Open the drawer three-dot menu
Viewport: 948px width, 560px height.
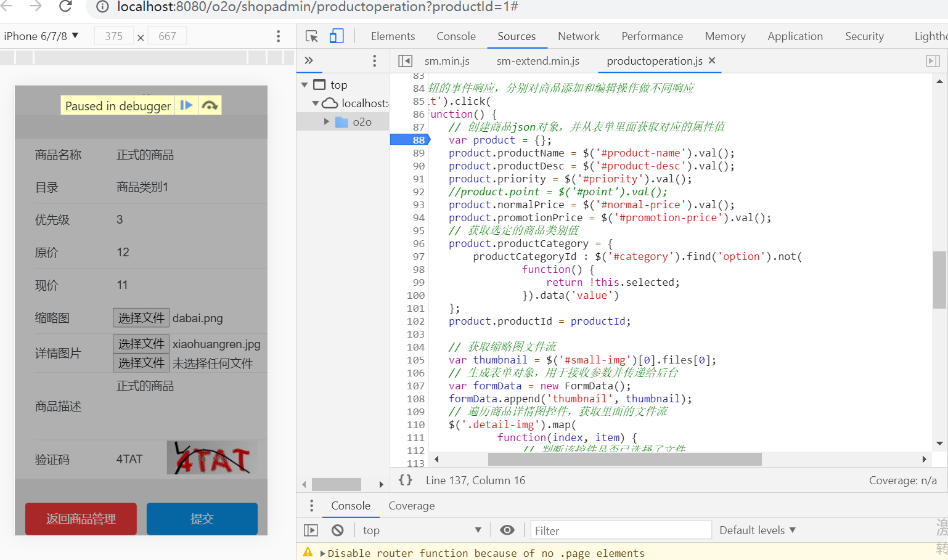tap(311, 506)
